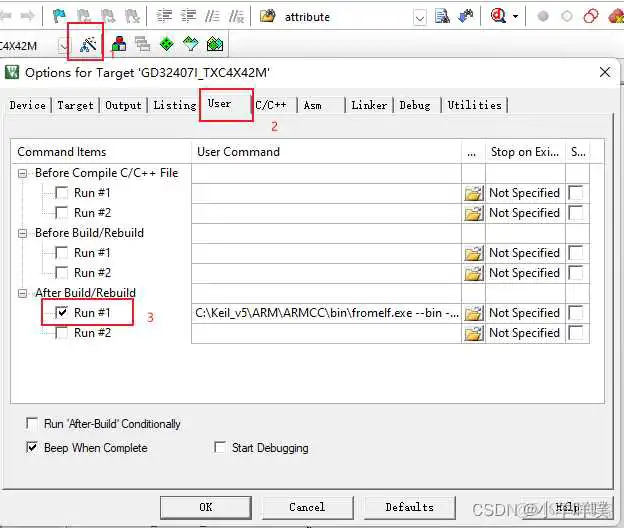Browse file for Before Compile Run #1
This screenshot has width=624, height=528.
point(474,193)
